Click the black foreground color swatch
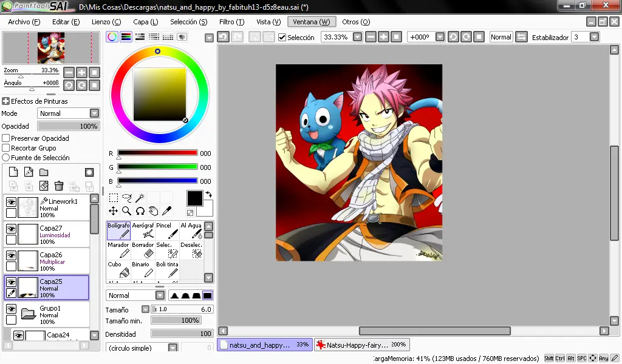 click(x=195, y=198)
